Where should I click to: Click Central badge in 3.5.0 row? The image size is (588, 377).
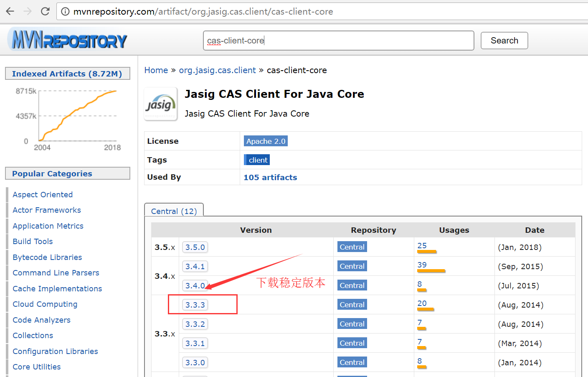pos(352,247)
